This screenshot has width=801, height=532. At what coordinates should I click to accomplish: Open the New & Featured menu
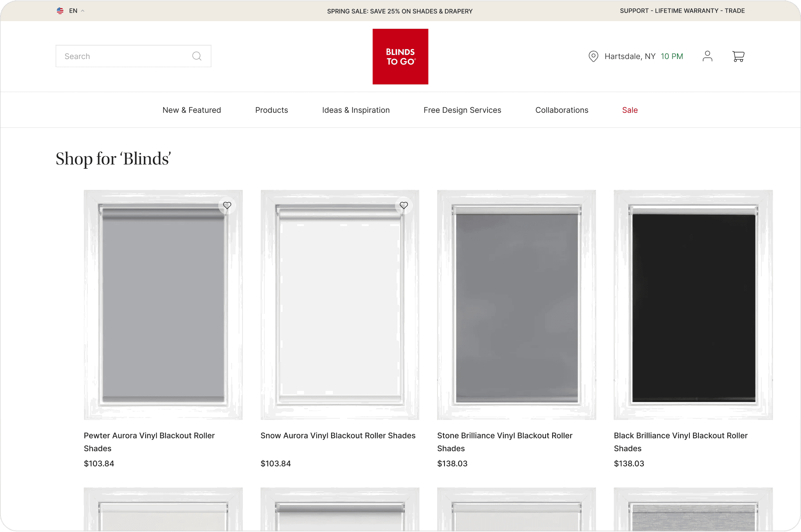click(x=192, y=110)
